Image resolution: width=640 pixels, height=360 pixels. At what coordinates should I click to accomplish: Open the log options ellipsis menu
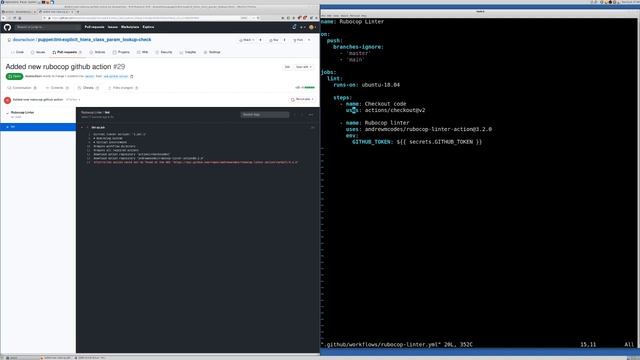point(311,115)
